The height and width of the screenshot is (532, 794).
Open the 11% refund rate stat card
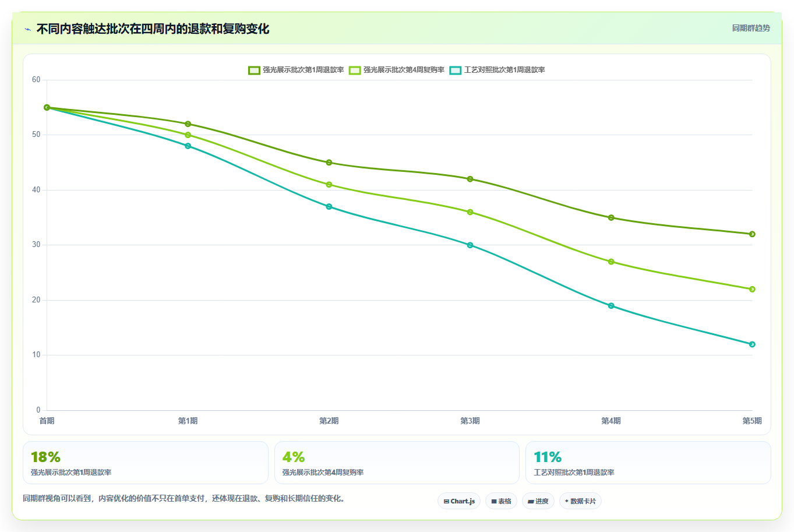coord(648,463)
